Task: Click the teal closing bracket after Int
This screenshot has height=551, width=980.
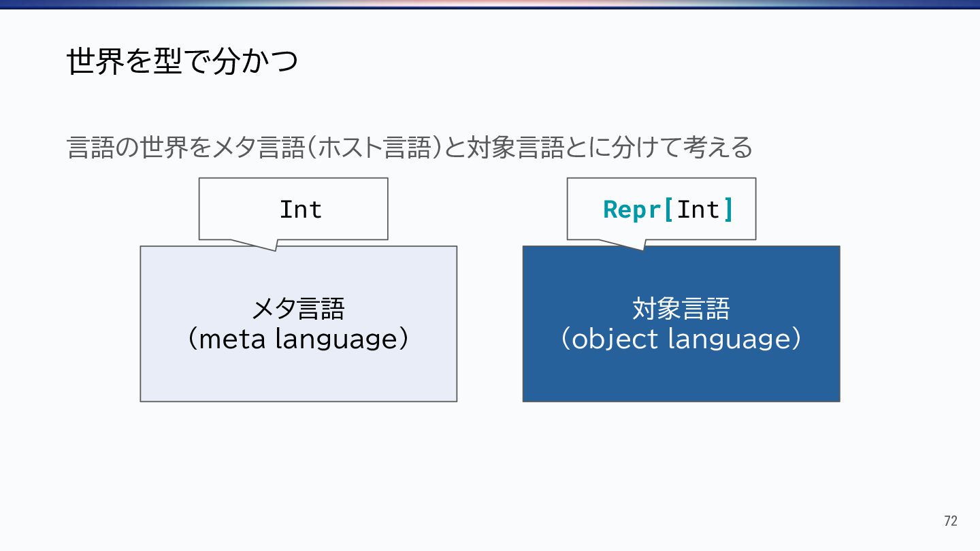Action: click(728, 210)
